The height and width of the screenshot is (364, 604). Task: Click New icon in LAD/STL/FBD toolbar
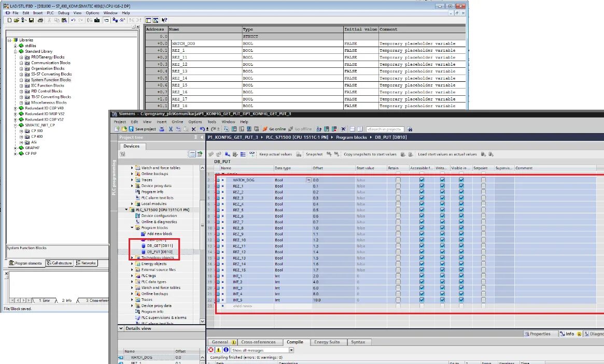pos(9,20)
